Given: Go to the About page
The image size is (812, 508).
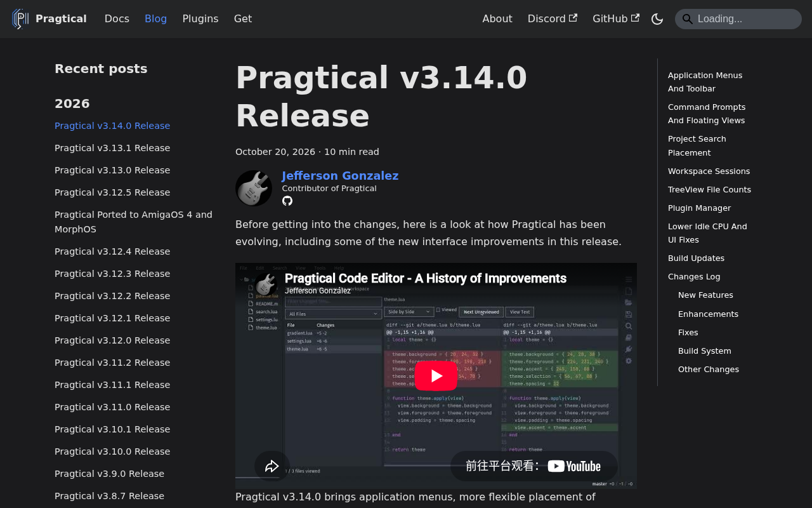Looking at the screenshot, I should click(497, 19).
